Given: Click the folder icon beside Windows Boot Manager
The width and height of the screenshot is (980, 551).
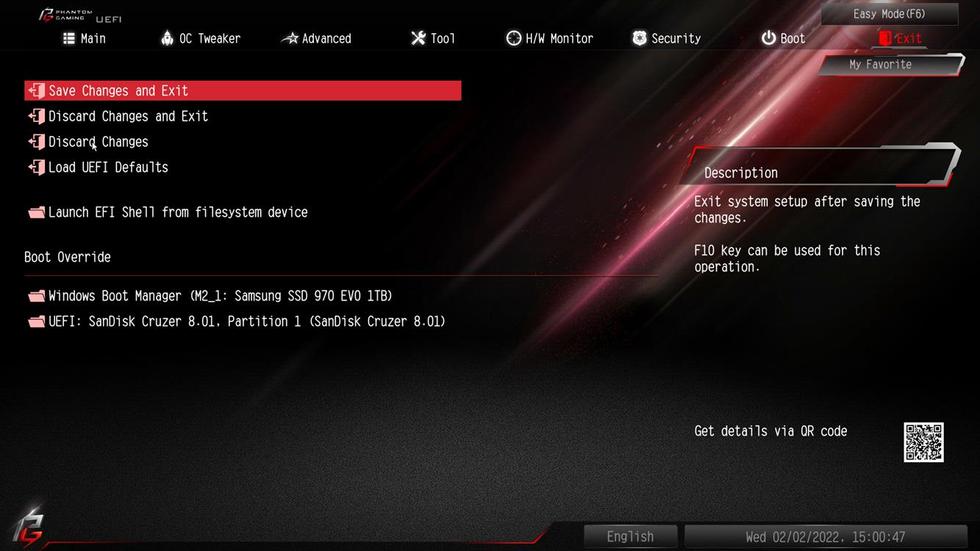Looking at the screenshot, I should pyautogui.click(x=36, y=296).
